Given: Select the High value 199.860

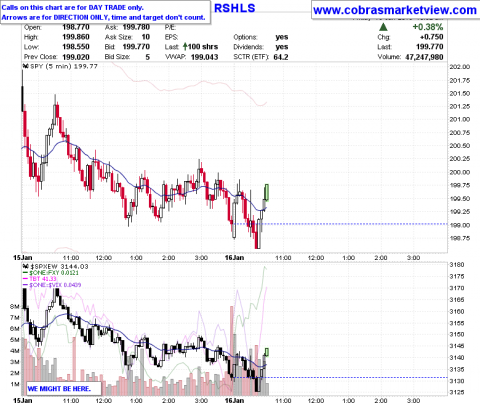Looking at the screenshot, I should pos(76,37).
